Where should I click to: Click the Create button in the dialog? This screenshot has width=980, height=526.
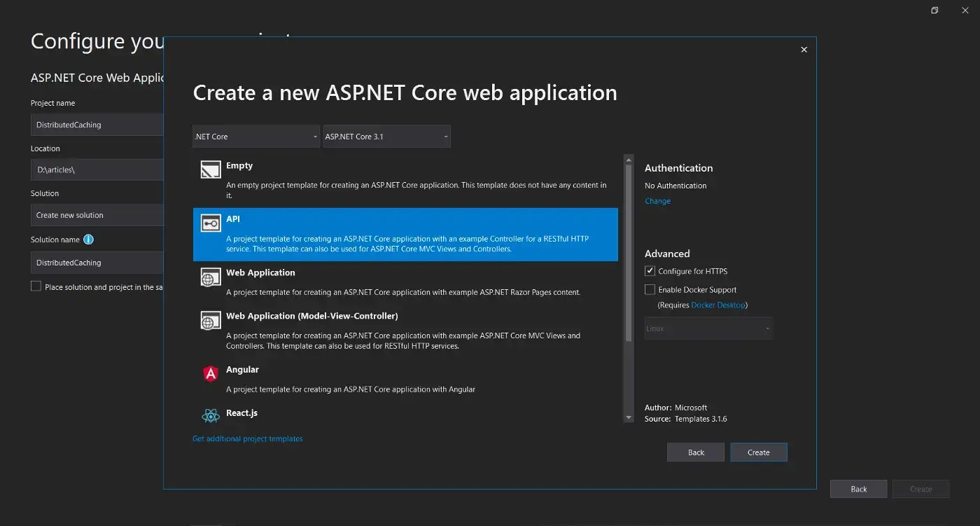(x=759, y=452)
